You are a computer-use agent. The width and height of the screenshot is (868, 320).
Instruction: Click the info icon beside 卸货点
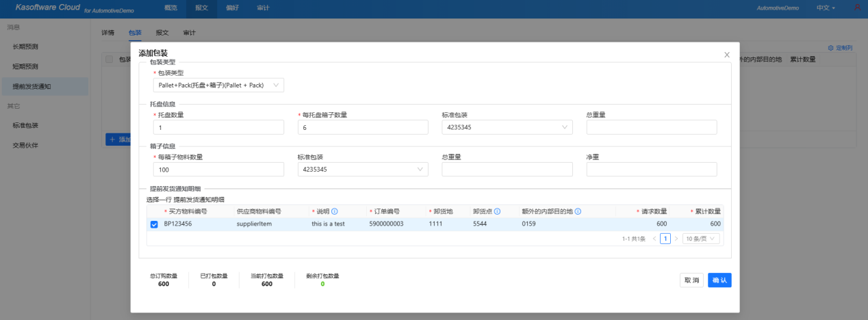click(498, 211)
